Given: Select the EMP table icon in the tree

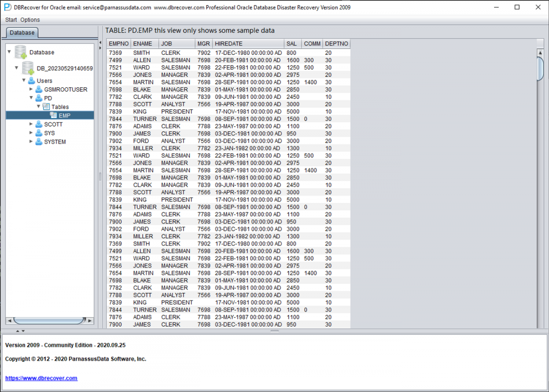Looking at the screenshot, I should [x=54, y=115].
